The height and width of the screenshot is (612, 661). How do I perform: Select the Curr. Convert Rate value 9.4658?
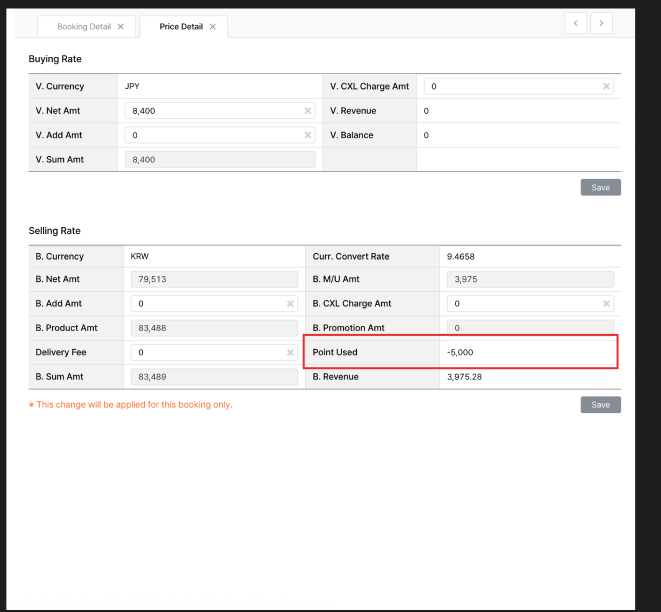(x=460, y=257)
